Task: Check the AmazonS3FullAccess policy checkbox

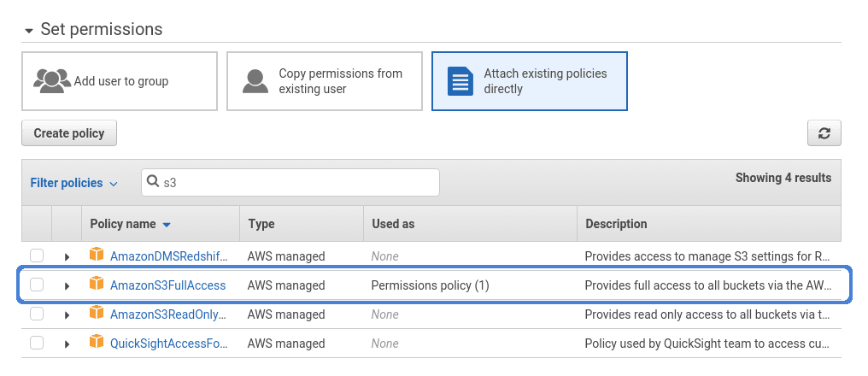Action: tap(37, 285)
